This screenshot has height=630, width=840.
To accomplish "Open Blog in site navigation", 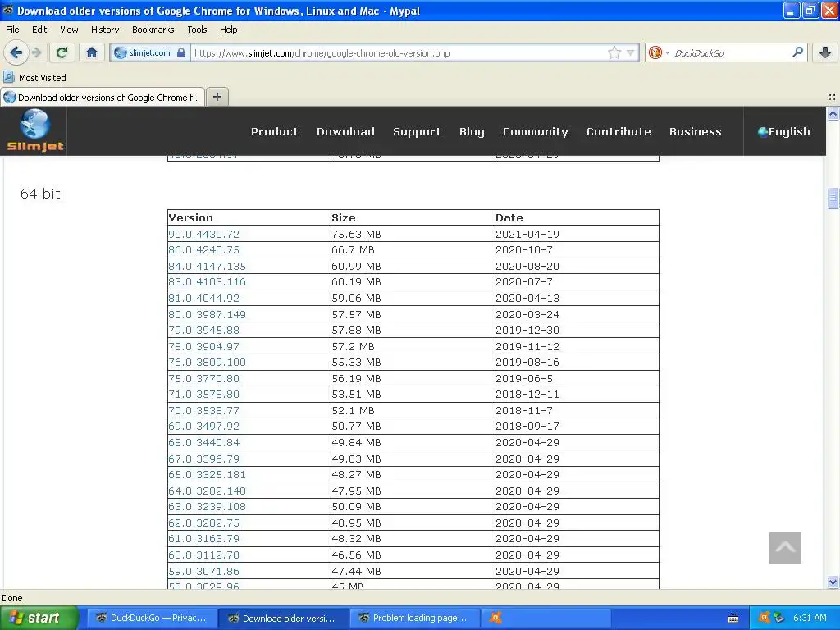I will point(472,131).
